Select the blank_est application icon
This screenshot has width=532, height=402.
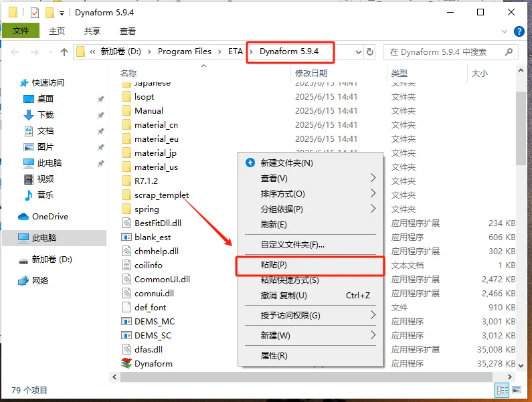tap(126, 237)
